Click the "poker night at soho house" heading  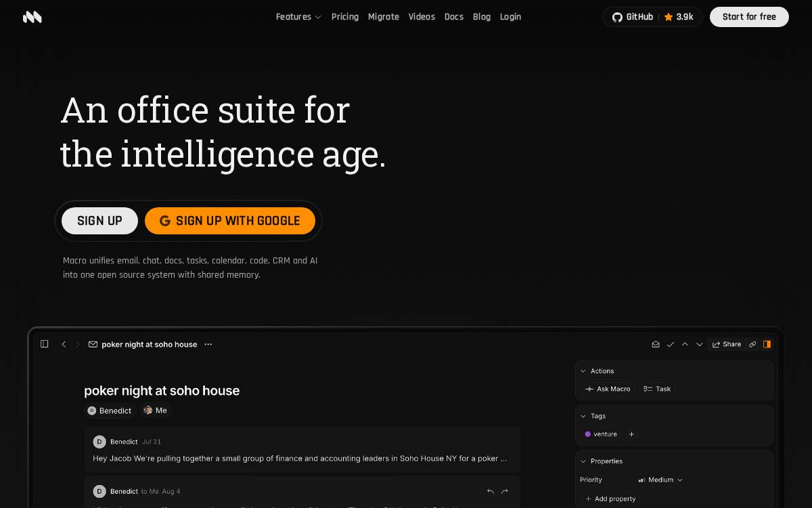pos(162,391)
